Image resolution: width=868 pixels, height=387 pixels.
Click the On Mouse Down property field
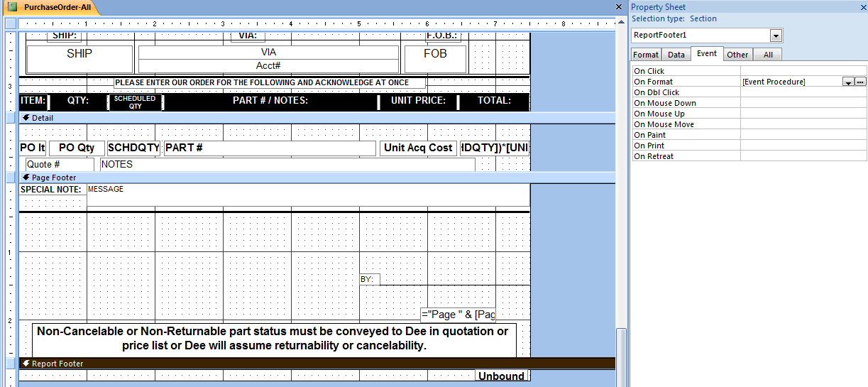[803, 103]
